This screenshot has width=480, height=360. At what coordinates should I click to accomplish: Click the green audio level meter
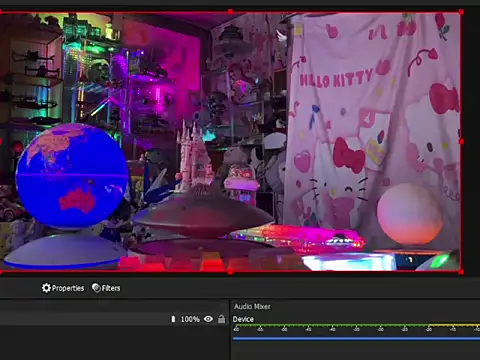pyautogui.click(x=356, y=325)
